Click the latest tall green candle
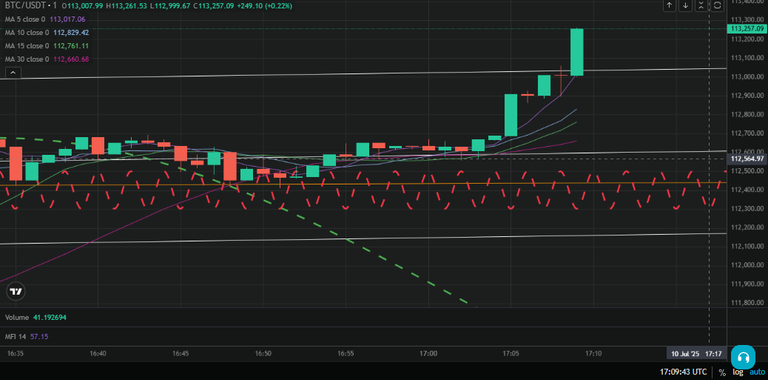768x380 pixels. (x=577, y=52)
